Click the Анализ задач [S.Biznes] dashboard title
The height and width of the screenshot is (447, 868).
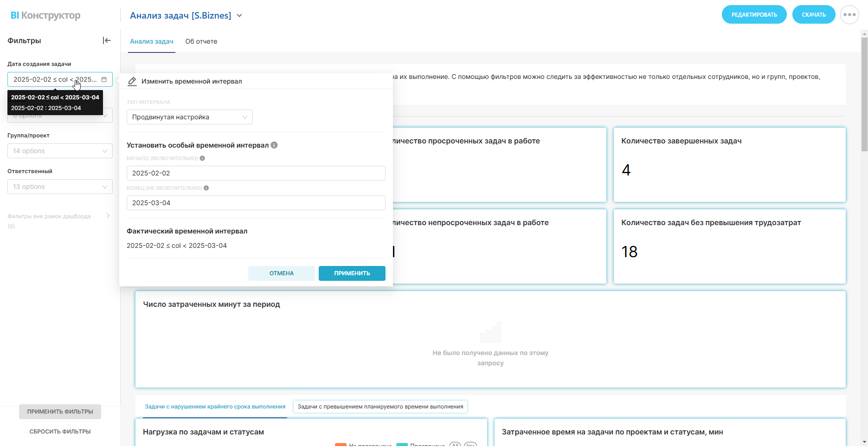coord(180,15)
